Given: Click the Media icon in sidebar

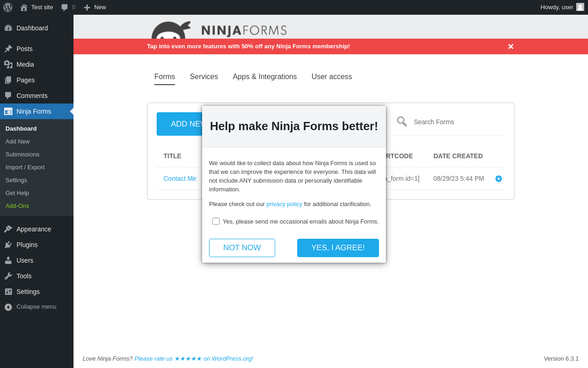Looking at the screenshot, I should [8, 64].
